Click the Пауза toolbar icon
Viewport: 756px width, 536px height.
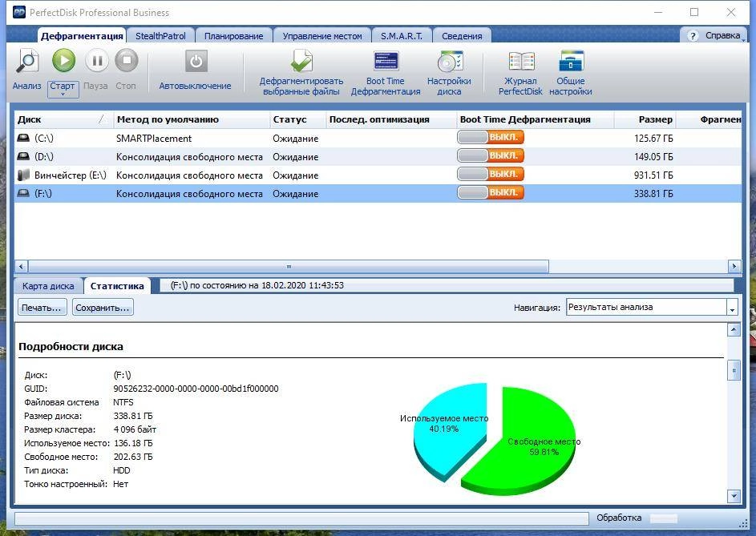96,61
